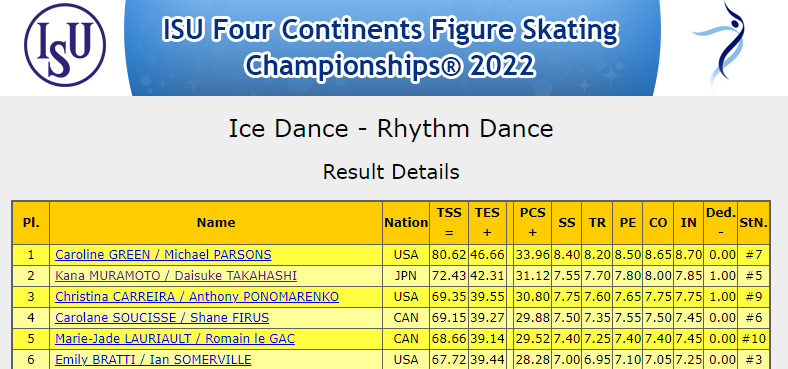This screenshot has width=788, height=369.
Task: Click the 80.62 total score cell
Action: tap(449, 255)
